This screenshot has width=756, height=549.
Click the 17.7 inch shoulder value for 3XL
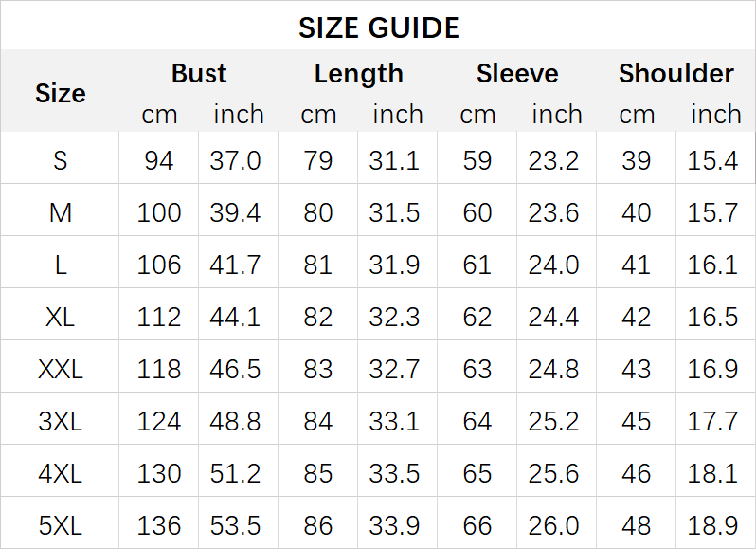point(712,419)
